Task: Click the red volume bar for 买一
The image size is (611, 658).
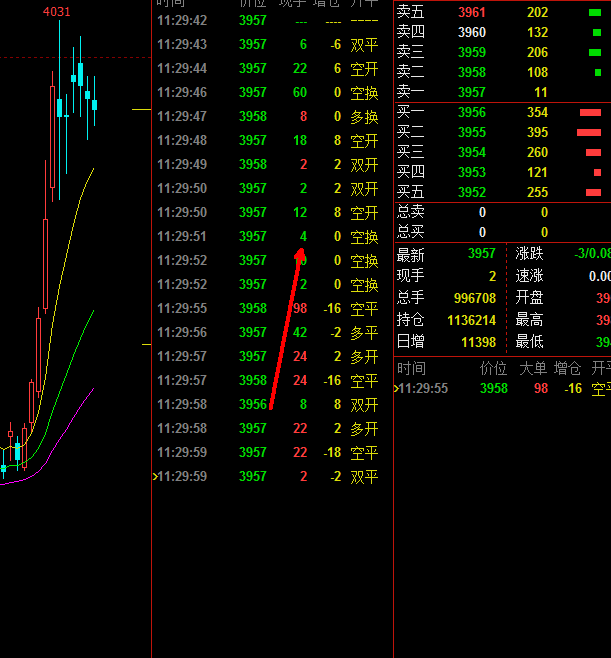Action: click(x=590, y=113)
